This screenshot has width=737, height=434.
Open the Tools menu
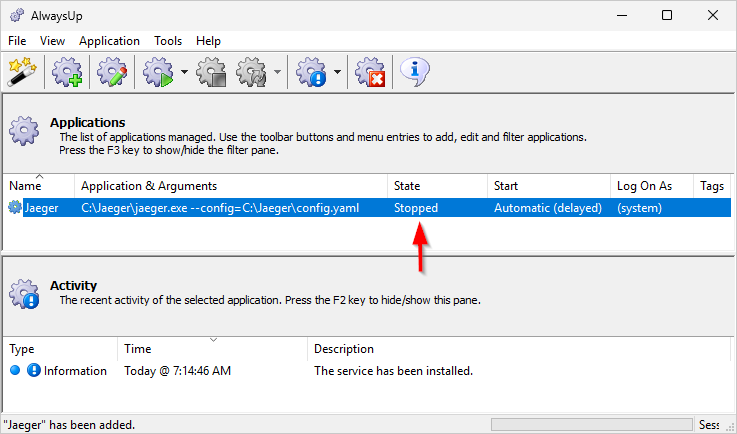pos(168,41)
